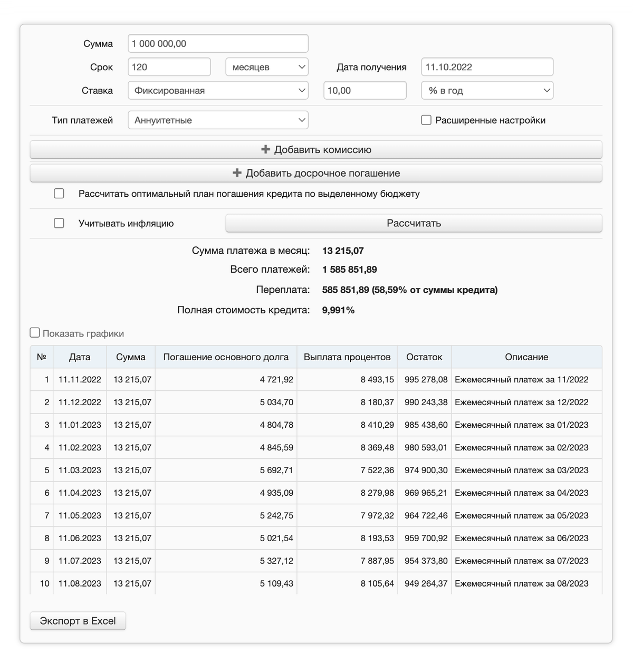Click the № column header
Screen dimensions: 633x672
coord(42,357)
